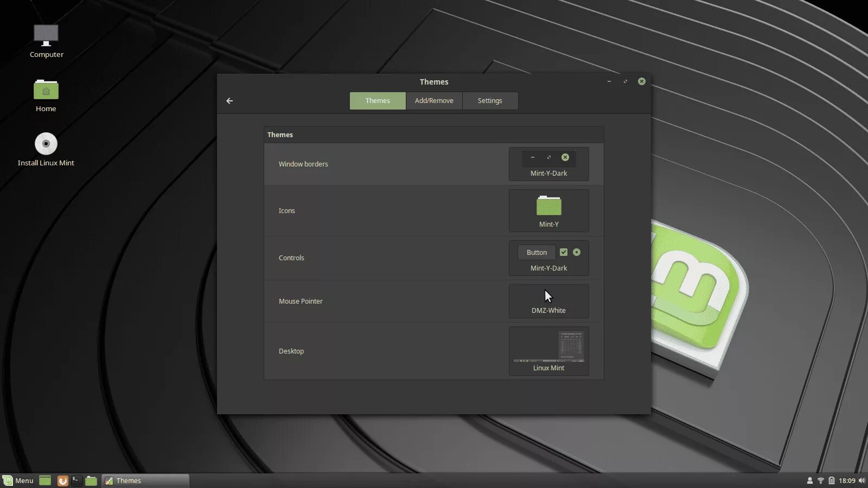Screen dimensions: 868x488
Task: Click the "Icons" row label
Action: (287, 210)
